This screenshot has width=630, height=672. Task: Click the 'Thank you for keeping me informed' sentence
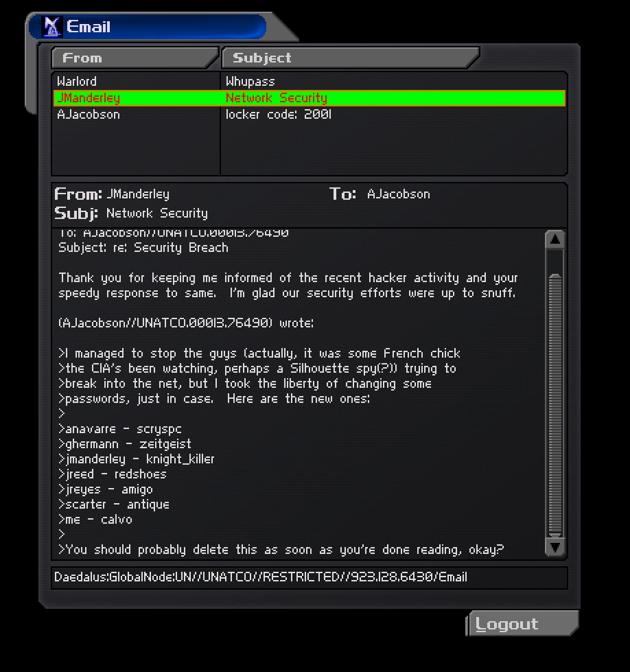288,286
